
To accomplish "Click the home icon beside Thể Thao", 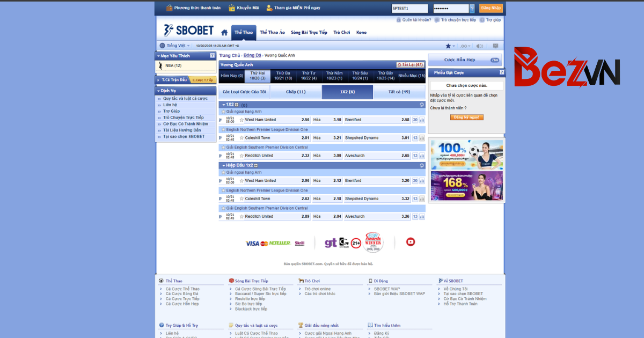I will tap(224, 33).
